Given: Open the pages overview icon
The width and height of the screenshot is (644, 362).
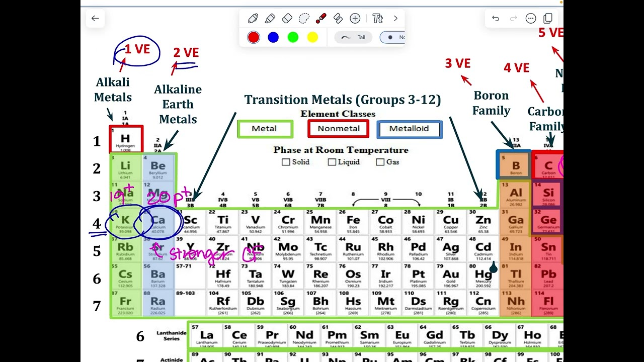Looking at the screenshot, I should click(548, 19).
